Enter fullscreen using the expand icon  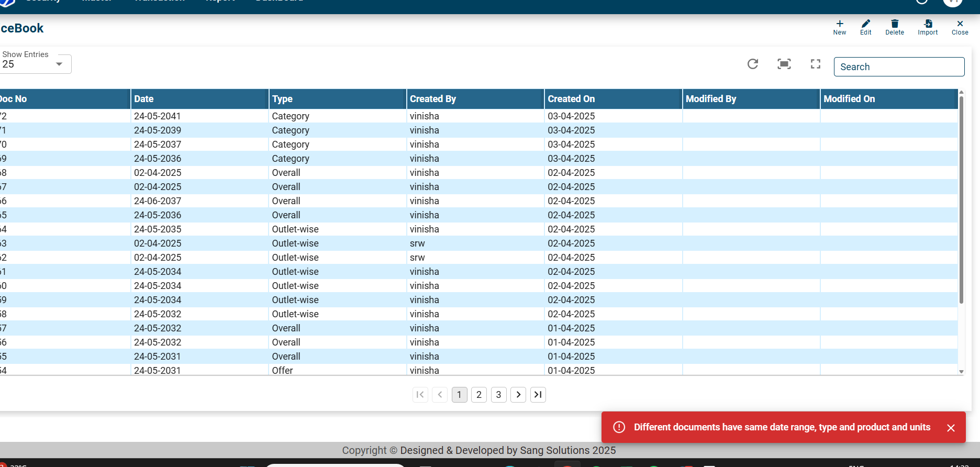coord(815,64)
